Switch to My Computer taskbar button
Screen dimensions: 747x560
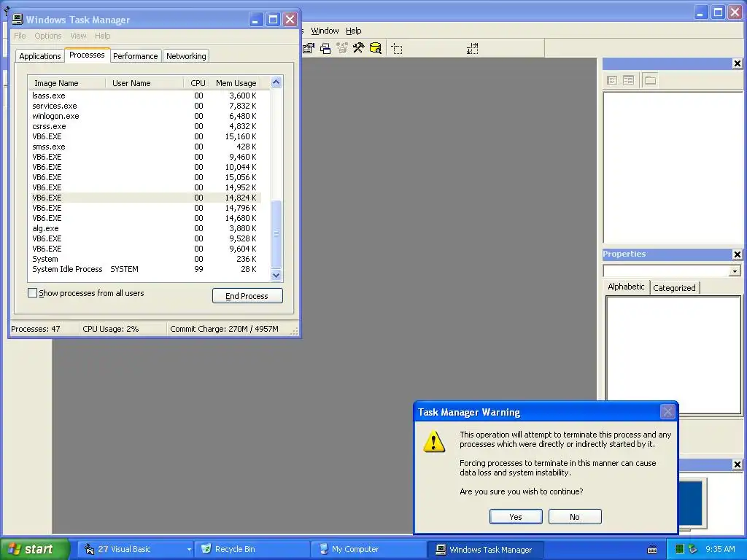pyautogui.click(x=368, y=550)
